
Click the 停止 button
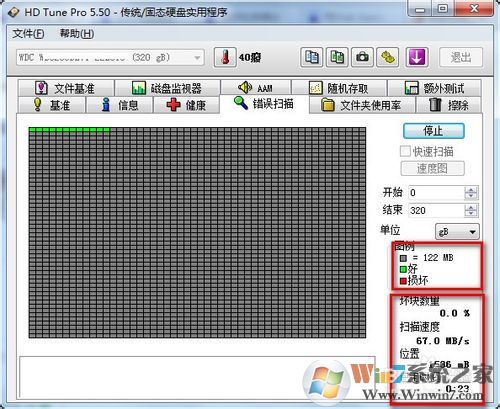point(433,131)
